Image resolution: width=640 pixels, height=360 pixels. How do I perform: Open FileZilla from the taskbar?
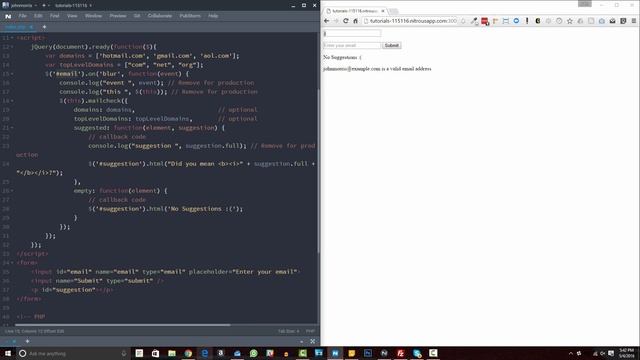[400, 353]
